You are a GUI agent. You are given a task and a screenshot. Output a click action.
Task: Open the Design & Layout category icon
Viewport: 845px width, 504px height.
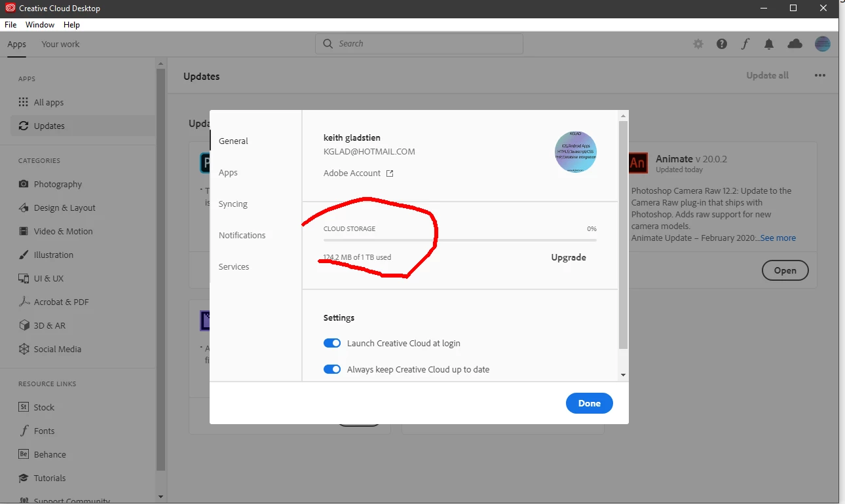point(24,207)
